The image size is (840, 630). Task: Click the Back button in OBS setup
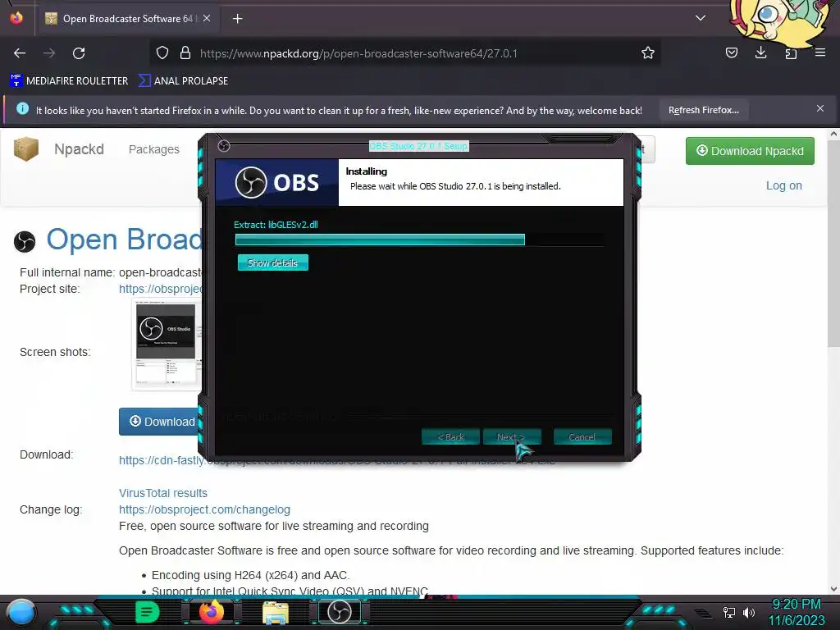pyautogui.click(x=450, y=437)
